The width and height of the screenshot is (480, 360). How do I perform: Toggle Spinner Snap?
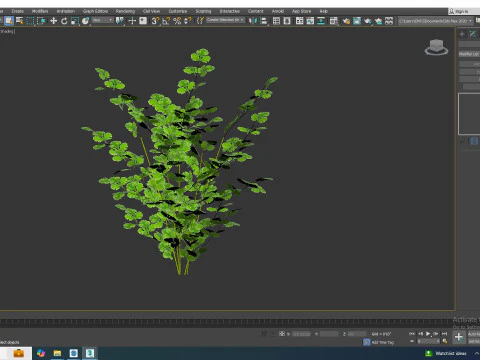coord(188,21)
